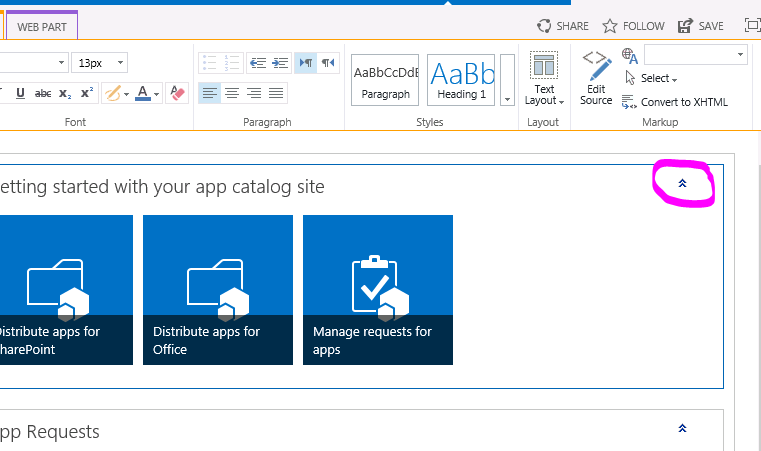761x451 pixels.
Task: Increase paragraph indent
Action: point(280,62)
